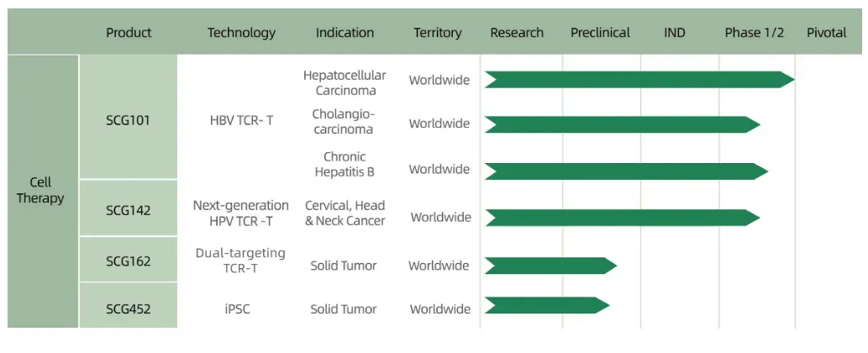Click the Indication column header
The image size is (868, 353).
[345, 33]
